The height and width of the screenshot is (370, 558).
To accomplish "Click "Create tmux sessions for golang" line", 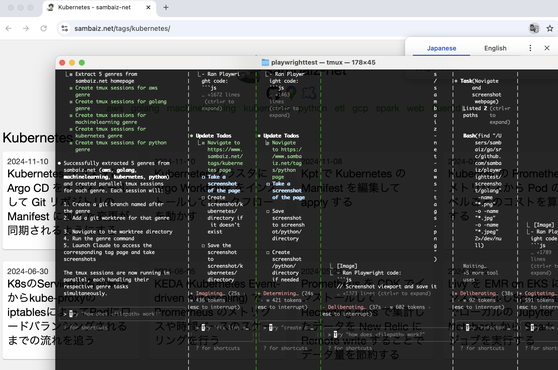I will tap(121, 102).
